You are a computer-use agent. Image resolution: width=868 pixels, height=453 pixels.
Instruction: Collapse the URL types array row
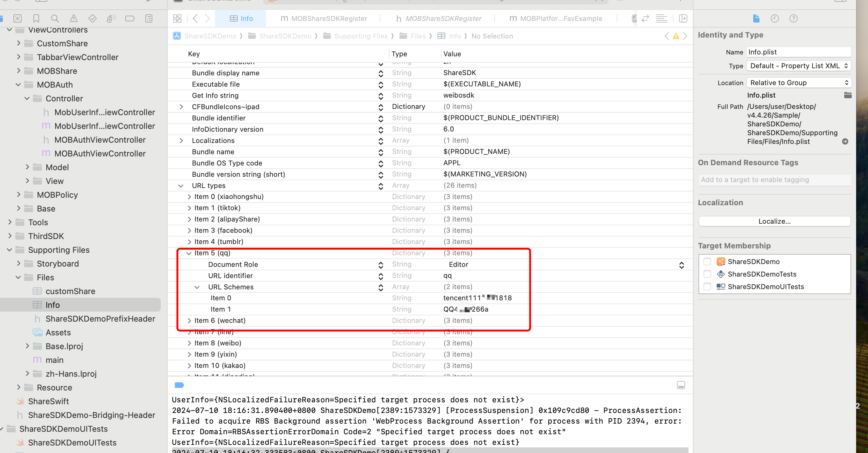[181, 186]
